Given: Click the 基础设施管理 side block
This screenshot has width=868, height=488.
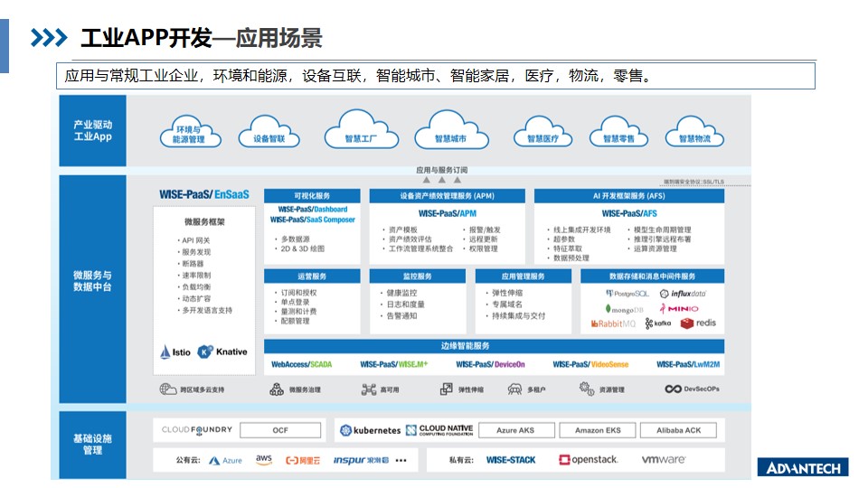Looking at the screenshot, I should 92,445.
